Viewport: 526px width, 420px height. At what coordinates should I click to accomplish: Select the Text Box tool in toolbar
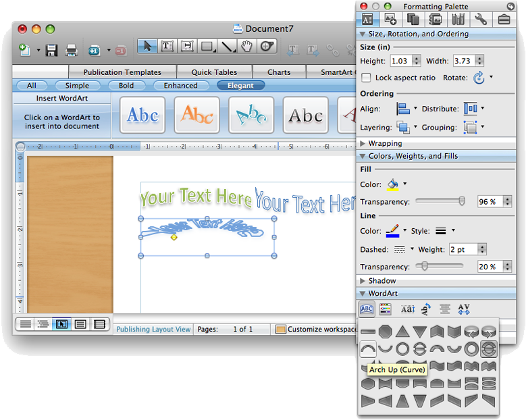click(167, 47)
